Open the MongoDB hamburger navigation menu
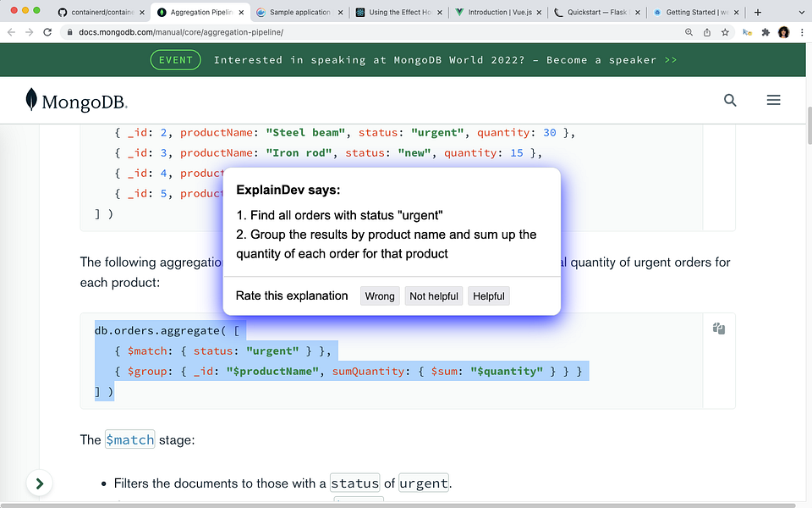The image size is (812, 508). 774,100
